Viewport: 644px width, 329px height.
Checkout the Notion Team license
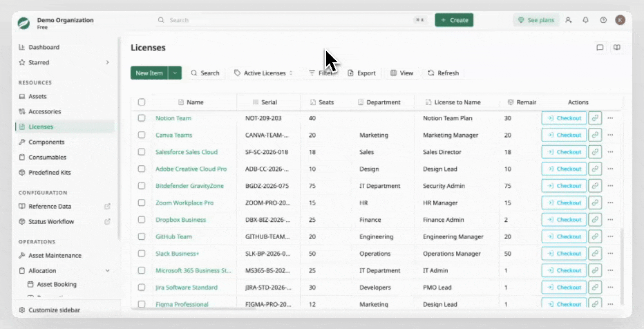[x=564, y=118]
